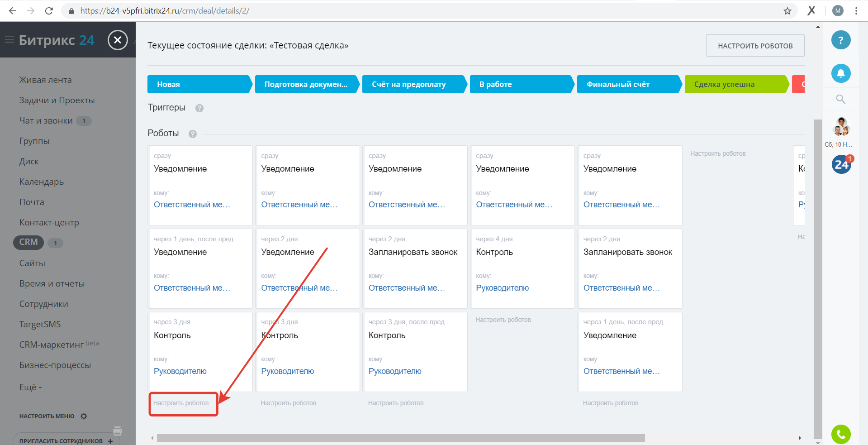
Task: Open Диск in sidebar
Action: pyautogui.click(x=29, y=161)
